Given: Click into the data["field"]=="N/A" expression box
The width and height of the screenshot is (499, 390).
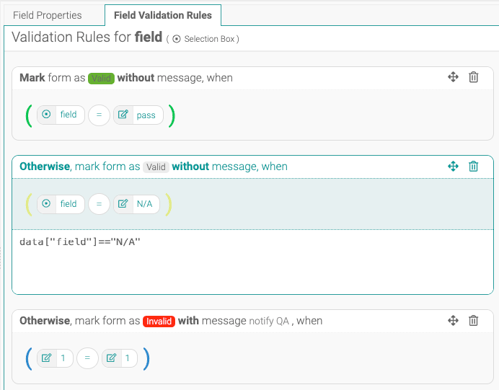Looking at the screenshot, I should click(x=252, y=261).
